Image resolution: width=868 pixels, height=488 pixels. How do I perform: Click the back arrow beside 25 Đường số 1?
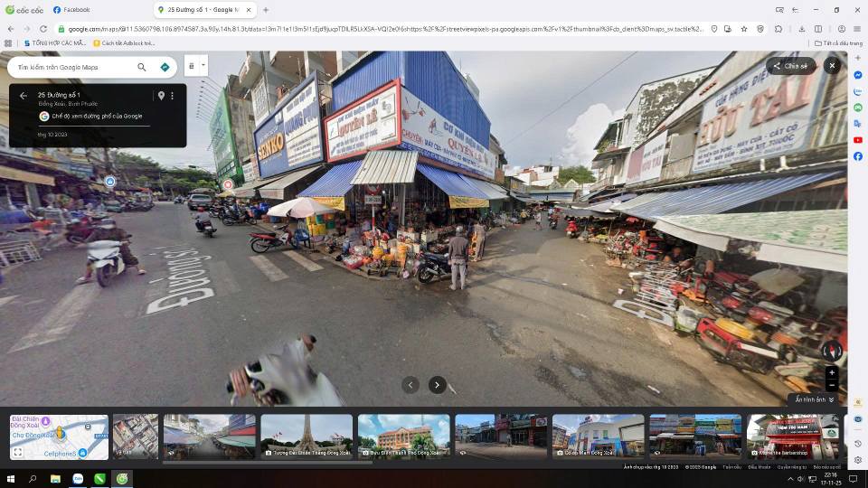(x=24, y=96)
